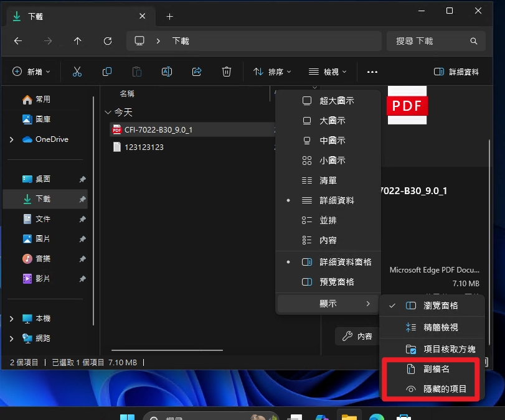Click the Refresh icon in the address bar
505x420 pixels.
pyautogui.click(x=108, y=41)
